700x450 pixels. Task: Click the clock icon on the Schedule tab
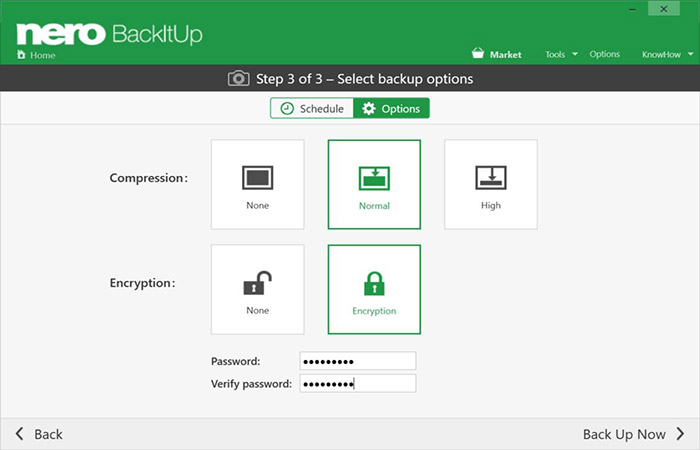(x=287, y=108)
